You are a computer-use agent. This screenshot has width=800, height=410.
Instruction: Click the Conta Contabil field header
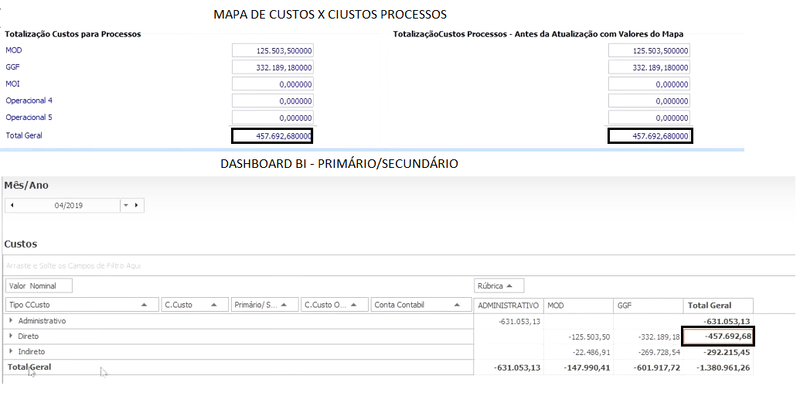click(x=422, y=305)
